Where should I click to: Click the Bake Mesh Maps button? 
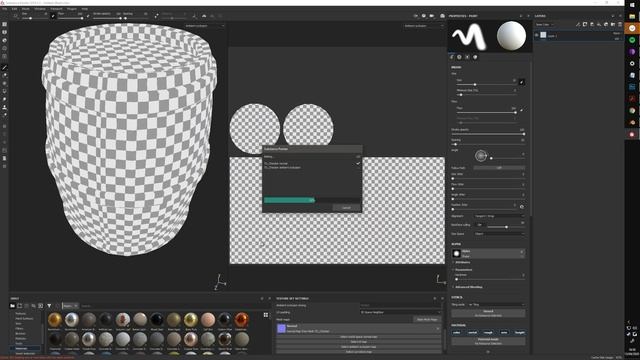[x=427, y=320]
